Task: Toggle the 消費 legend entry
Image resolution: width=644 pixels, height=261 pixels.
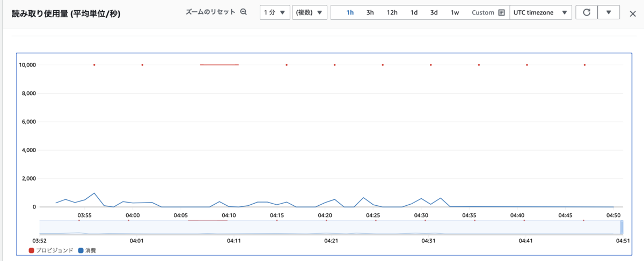Action: coord(87,250)
